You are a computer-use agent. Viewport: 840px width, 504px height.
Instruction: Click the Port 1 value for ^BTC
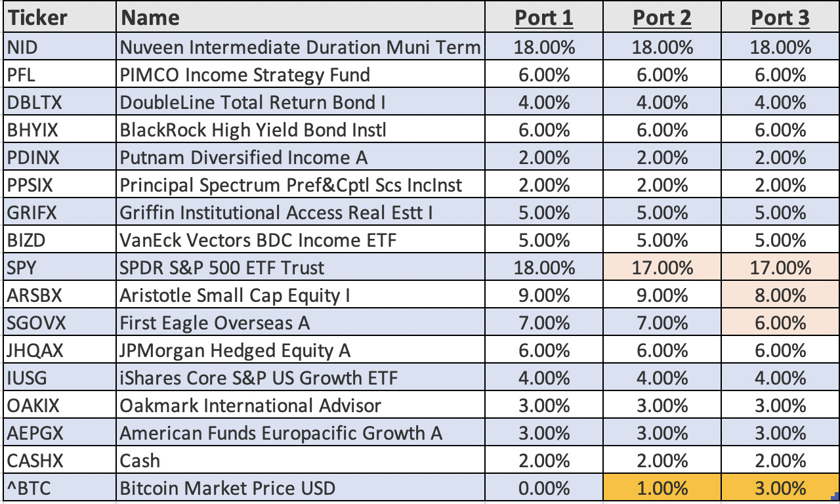(543, 488)
